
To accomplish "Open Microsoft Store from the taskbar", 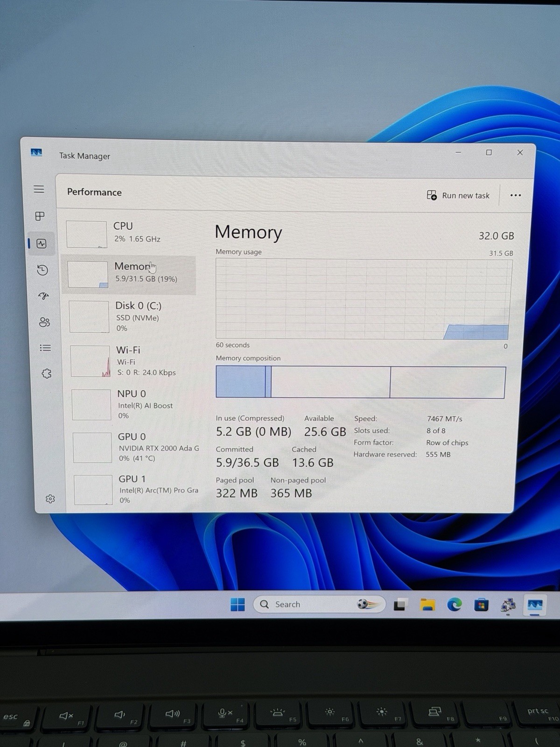I will tap(481, 606).
